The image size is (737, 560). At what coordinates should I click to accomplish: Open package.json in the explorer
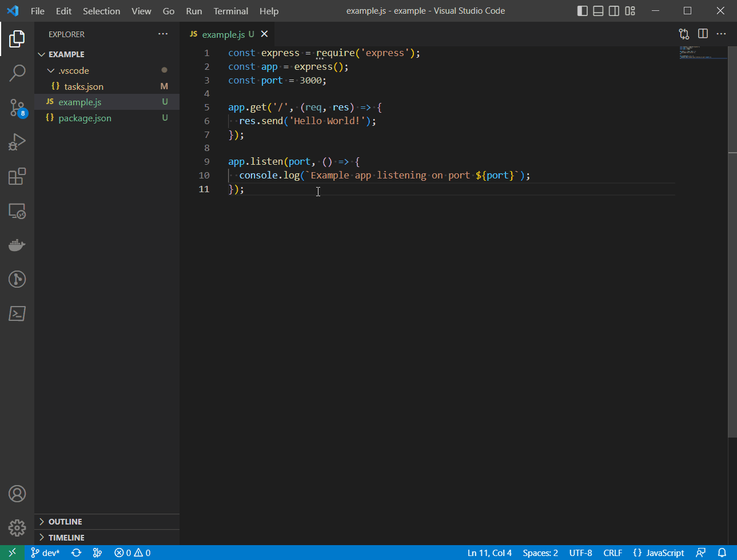[x=85, y=118]
